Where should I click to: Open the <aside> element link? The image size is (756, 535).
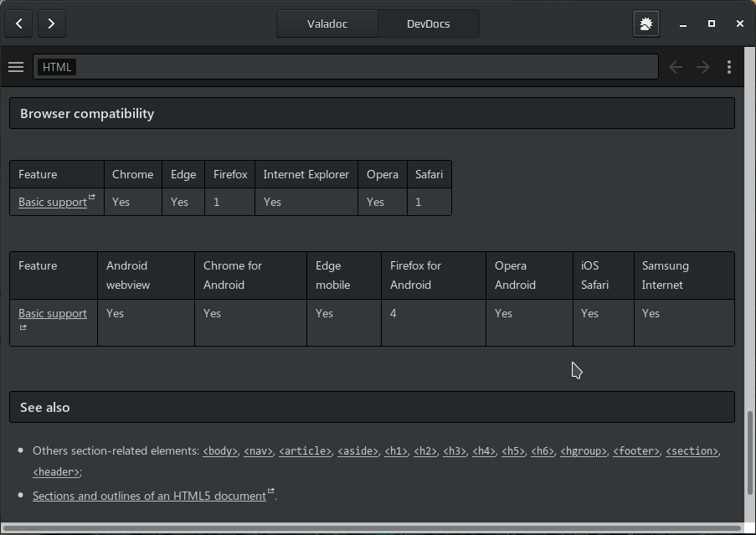[x=357, y=451]
